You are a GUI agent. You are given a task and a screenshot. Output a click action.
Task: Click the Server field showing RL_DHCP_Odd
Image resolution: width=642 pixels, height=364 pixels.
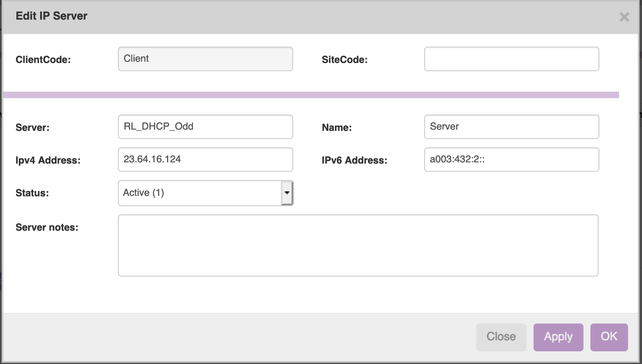point(205,127)
